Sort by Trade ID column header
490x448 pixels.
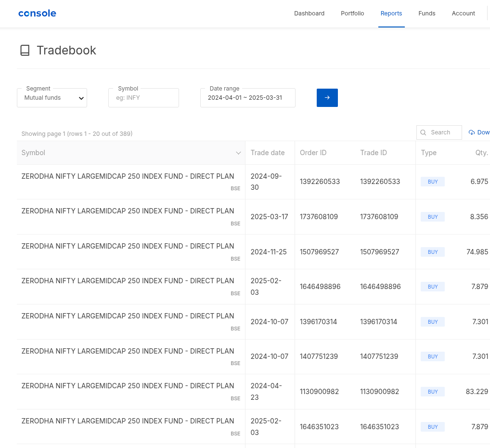click(374, 153)
